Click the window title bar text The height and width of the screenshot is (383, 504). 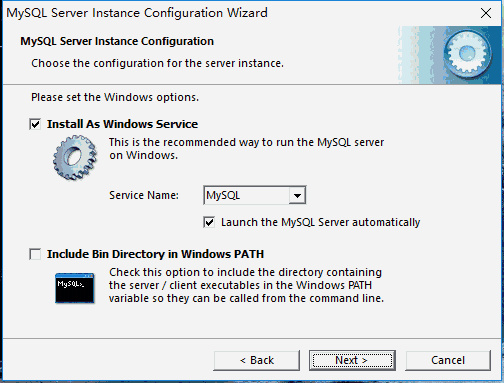click(x=137, y=13)
